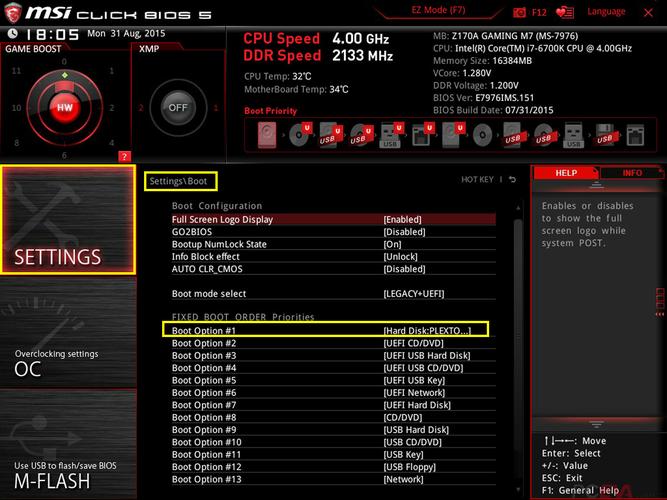The height and width of the screenshot is (500, 667).
Task: Change the GO2BIOS Disabled value
Action: [x=404, y=232]
